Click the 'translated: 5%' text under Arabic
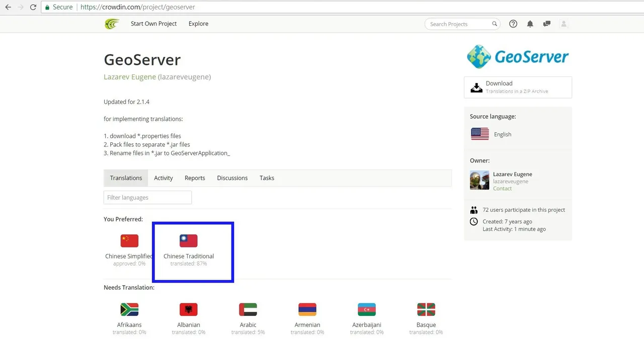Image resolution: width=644 pixels, height=348 pixels. point(248,332)
